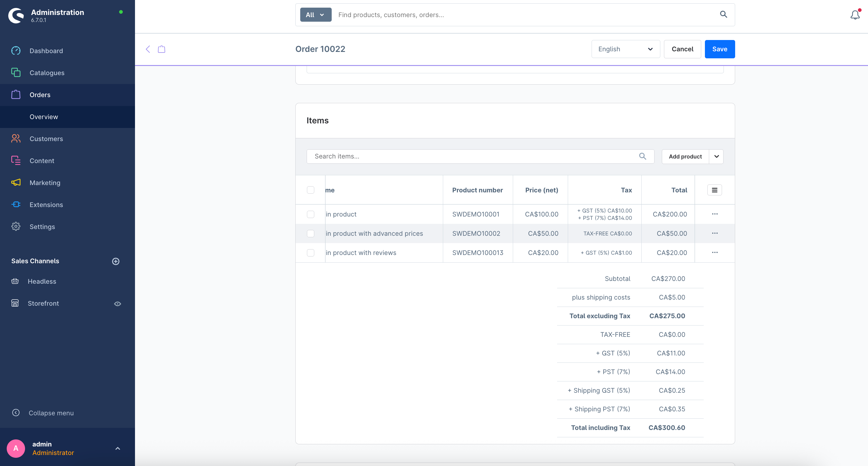Open Marketing menu item
The image size is (868, 466).
point(45,183)
